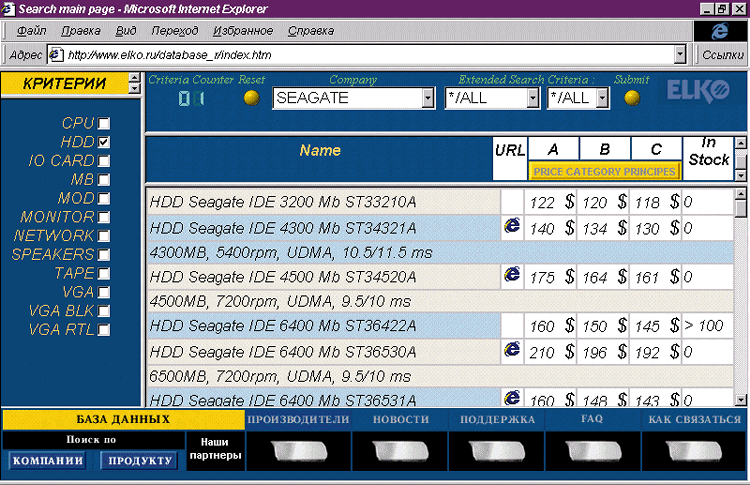Open the НОВОСТИ section
The height and width of the screenshot is (485, 750).
click(x=401, y=419)
